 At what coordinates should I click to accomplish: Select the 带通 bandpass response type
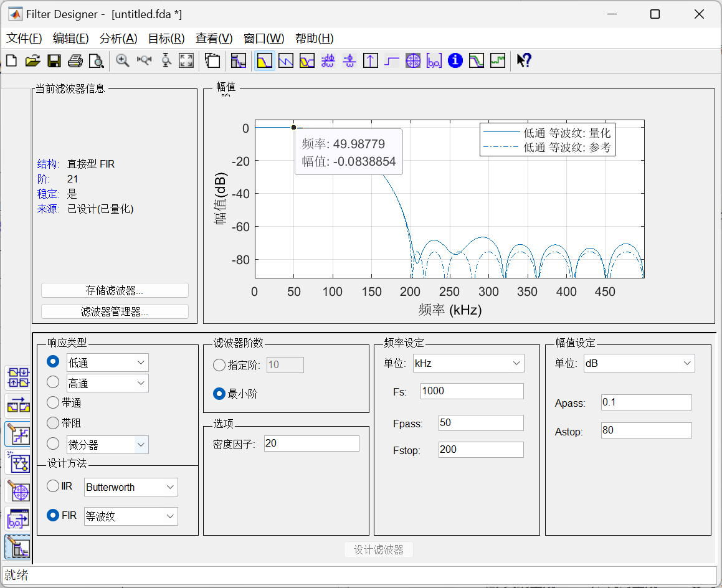pos(64,402)
